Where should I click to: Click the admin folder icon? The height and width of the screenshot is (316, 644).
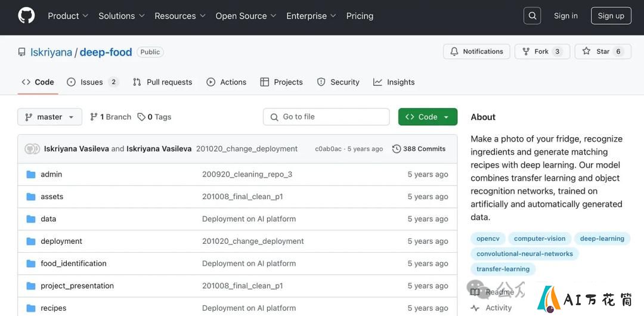[x=31, y=174]
